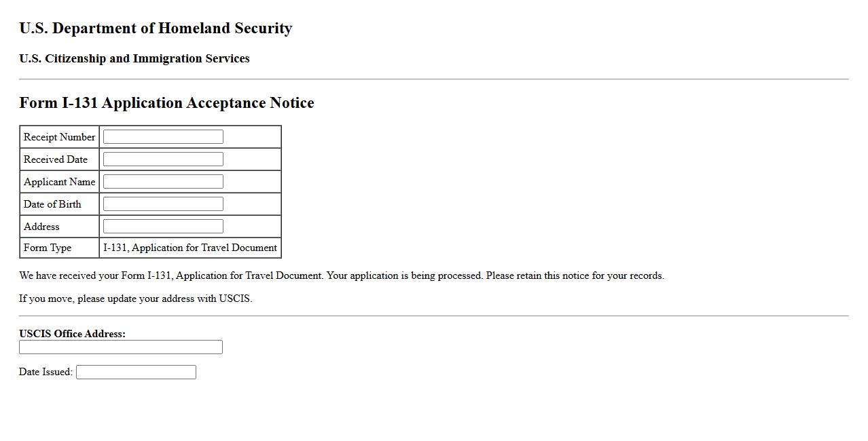Image resolution: width=868 pixels, height=441 pixels.
Task: Select the Date Issued input field
Action: (136, 372)
